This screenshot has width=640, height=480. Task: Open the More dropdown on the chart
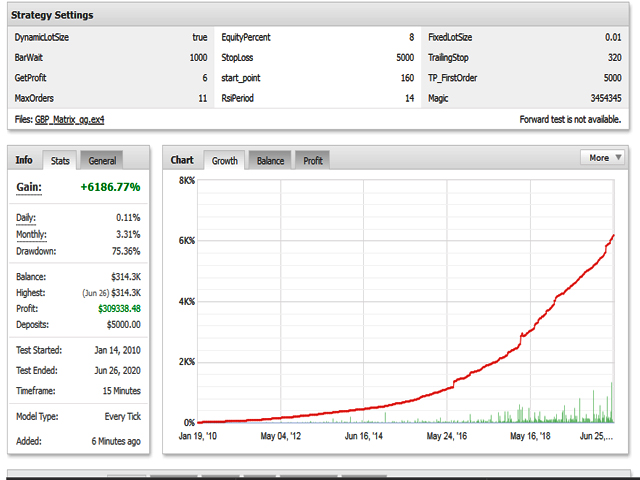point(602,157)
